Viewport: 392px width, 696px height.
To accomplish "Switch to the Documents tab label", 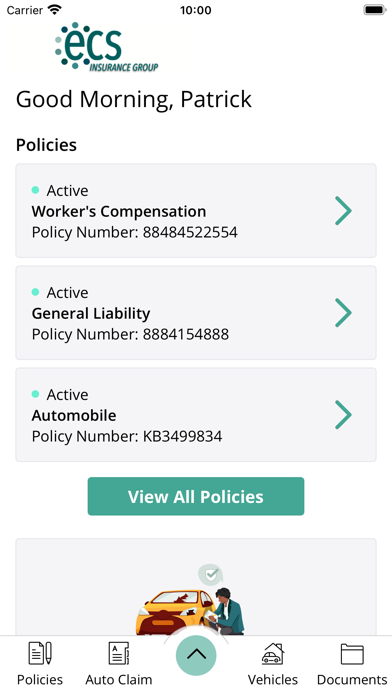I will (352, 680).
